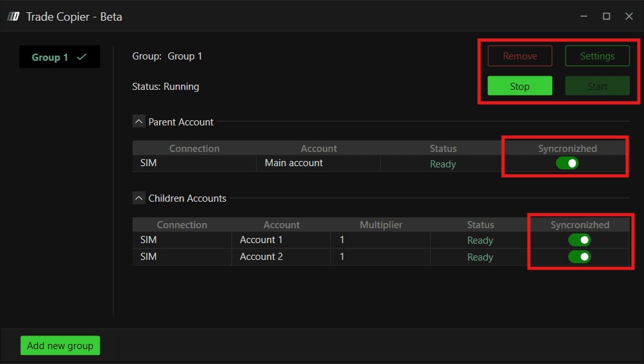Collapse the Parent Account section
Screen dimensions: 644x364
coord(139,122)
